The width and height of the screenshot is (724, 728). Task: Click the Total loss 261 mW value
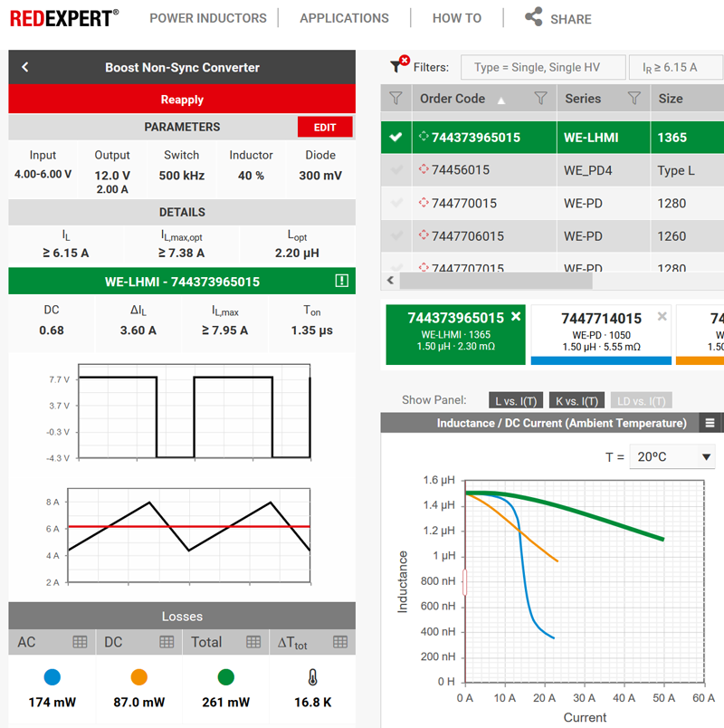tap(225, 702)
